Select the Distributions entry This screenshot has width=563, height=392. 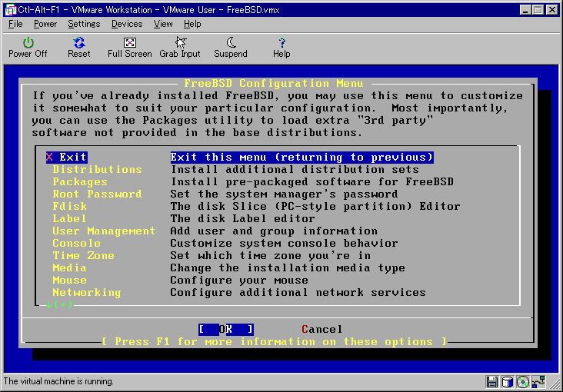coord(98,169)
